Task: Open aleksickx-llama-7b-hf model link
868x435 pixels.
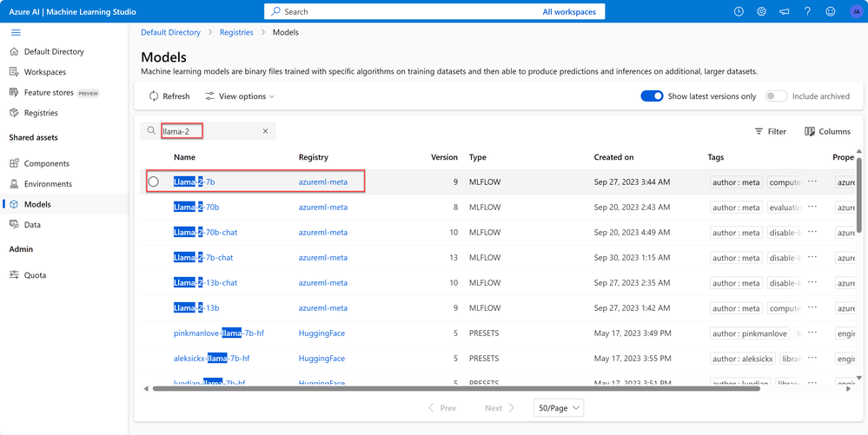Action: pos(211,359)
